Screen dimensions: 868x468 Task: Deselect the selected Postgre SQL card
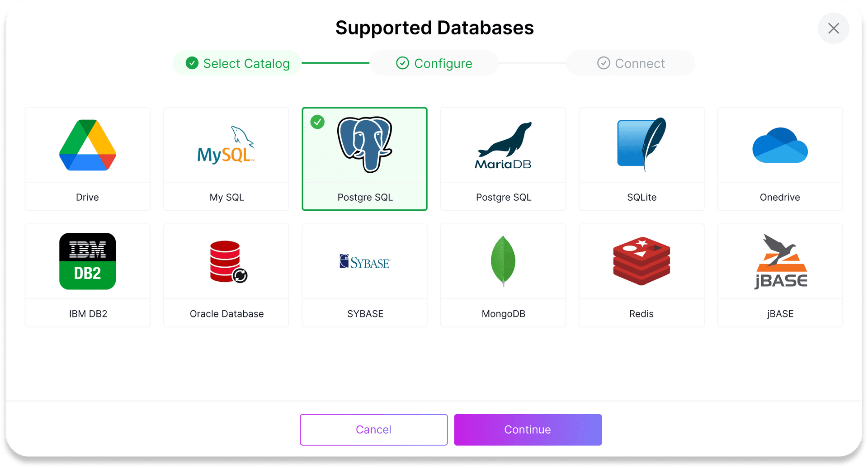364,159
